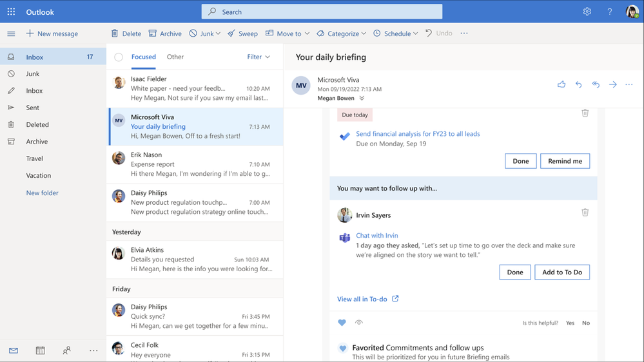This screenshot has height=362, width=644.
Task: Open the Schedule menu
Action: tap(392, 33)
